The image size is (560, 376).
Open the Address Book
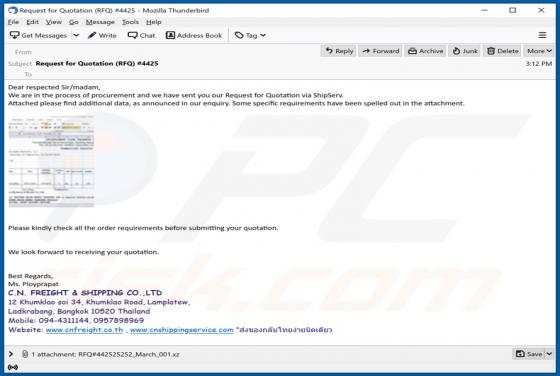coord(194,35)
